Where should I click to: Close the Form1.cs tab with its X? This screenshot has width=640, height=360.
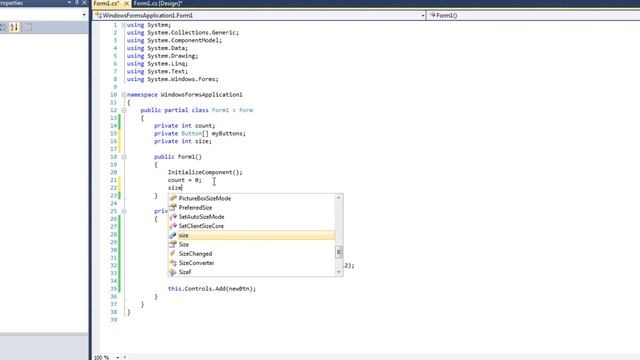tap(127, 3)
